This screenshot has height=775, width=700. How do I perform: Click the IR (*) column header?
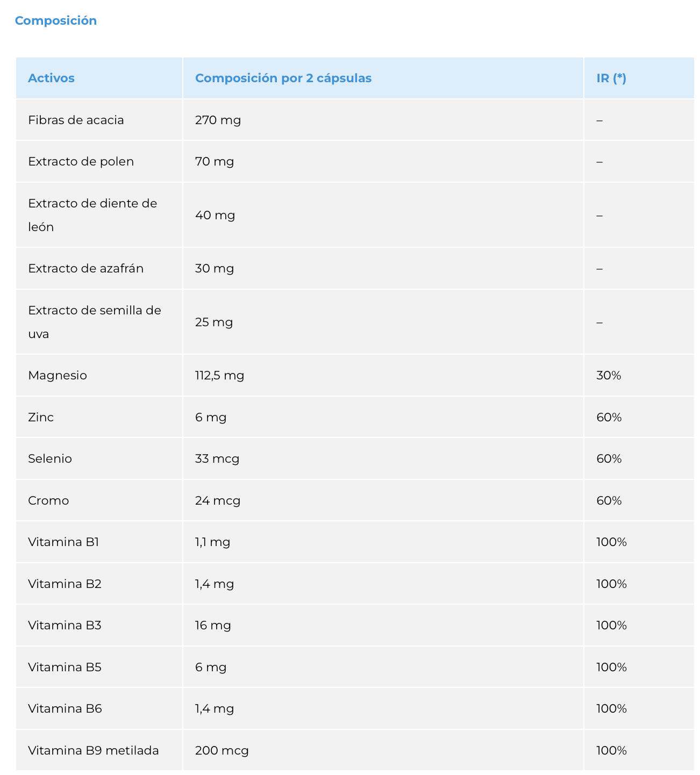coord(611,78)
